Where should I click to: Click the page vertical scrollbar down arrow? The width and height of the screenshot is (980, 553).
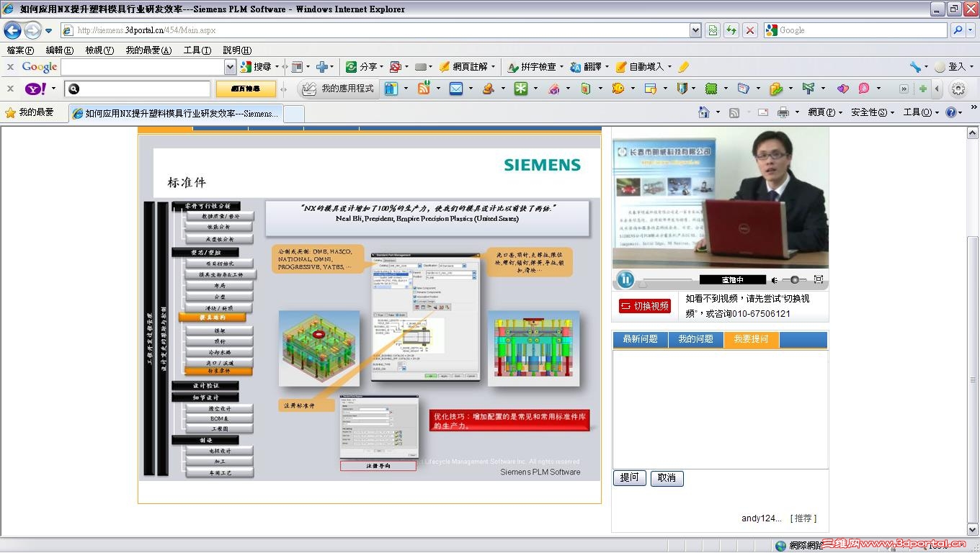click(972, 531)
